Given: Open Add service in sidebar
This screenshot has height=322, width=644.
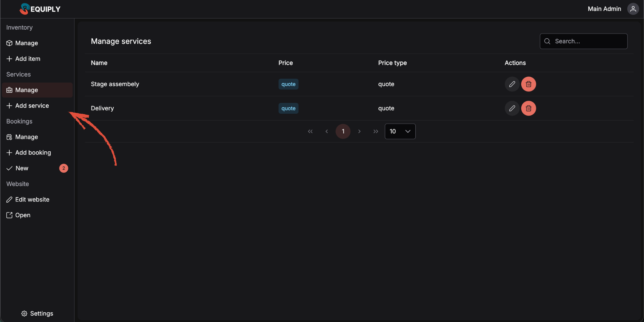Looking at the screenshot, I should [32, 106].
